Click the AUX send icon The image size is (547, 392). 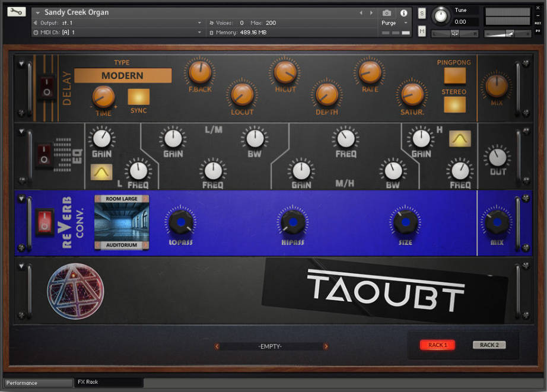(538, 23)
